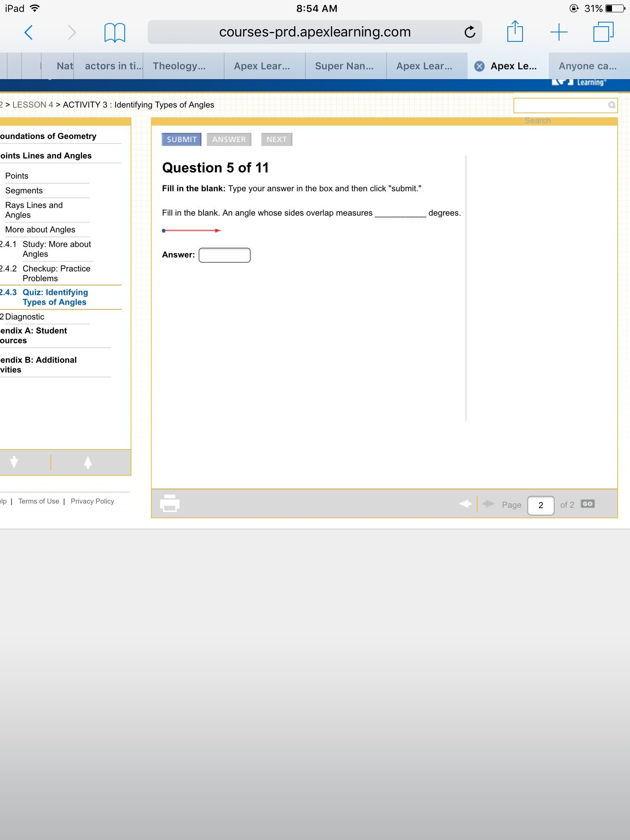Open the Terms of Use link
This screenshot has height=840, width=630.
(39, 501)
